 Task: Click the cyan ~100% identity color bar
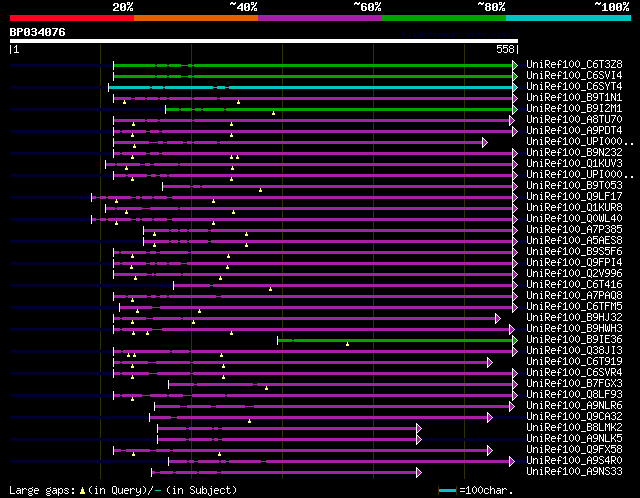click(x=569, y=18)
